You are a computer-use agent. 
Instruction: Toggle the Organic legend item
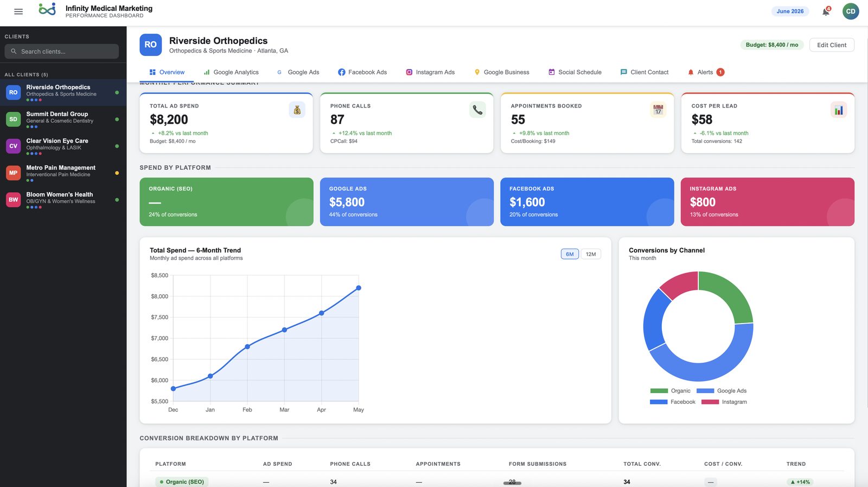click(x=670, y=391)
